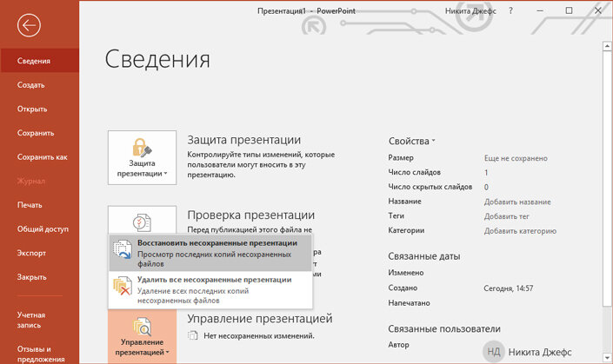
Task: Click the scrollbar up arrow
Action: pos(607,46)
